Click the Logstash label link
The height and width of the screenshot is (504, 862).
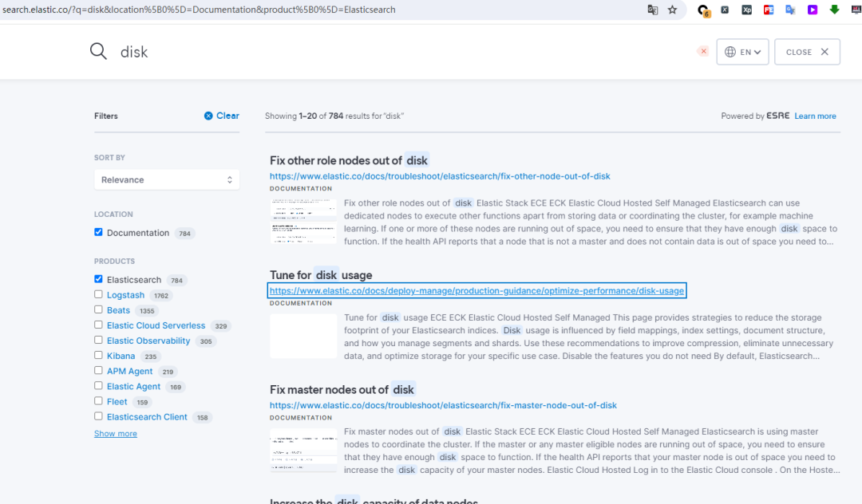pyautogui.click(x=125, y=295)
